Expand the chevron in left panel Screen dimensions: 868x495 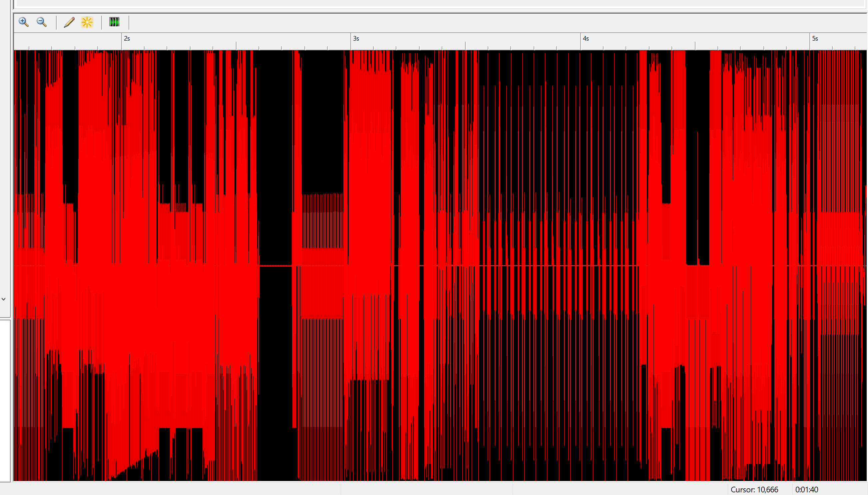pyautogui.click(x=4, y=299)
